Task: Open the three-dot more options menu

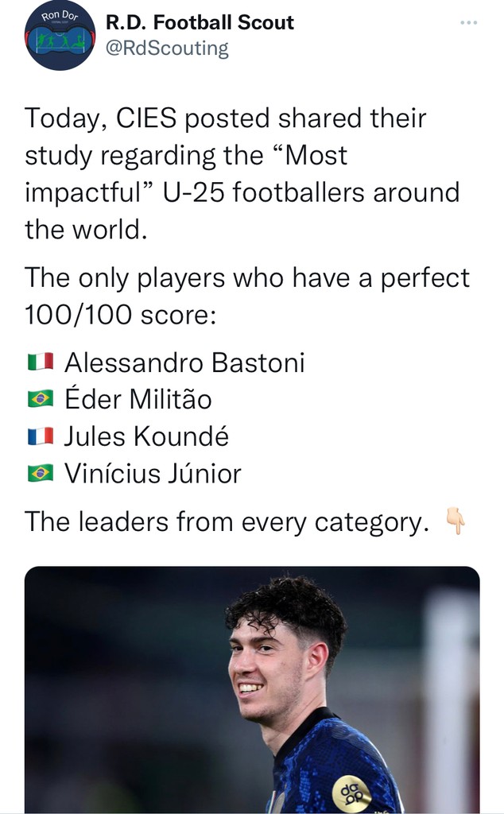Action: (x=468, y=22)
